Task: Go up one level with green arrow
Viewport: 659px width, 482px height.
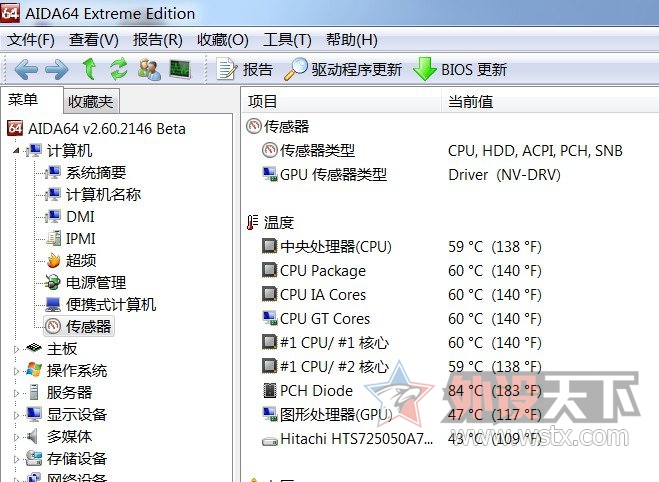Action: [x=89, y=69]
